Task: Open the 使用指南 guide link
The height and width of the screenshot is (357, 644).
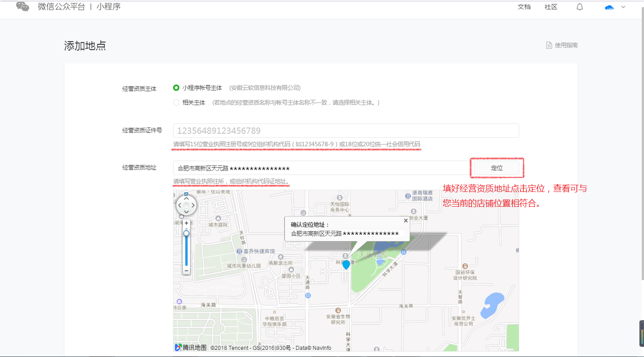Action: click(565, 45)
